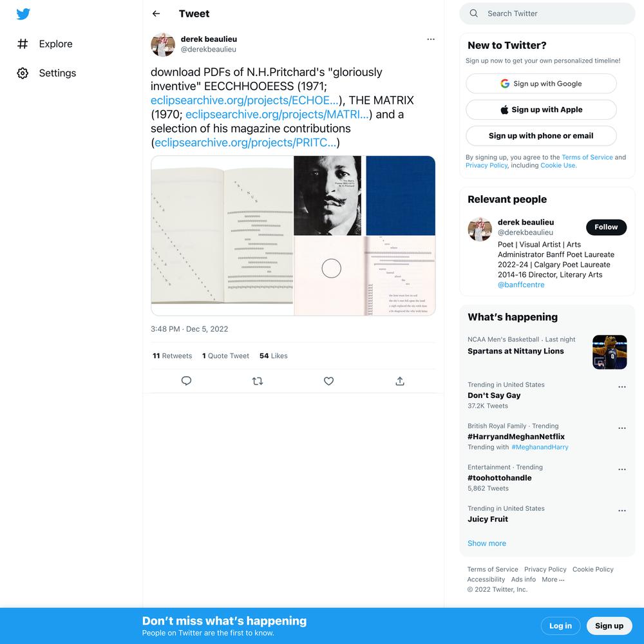Open the tweet's three-dot more menu
The width and height of the screenshot is (644, 644).
click(430, 39)
